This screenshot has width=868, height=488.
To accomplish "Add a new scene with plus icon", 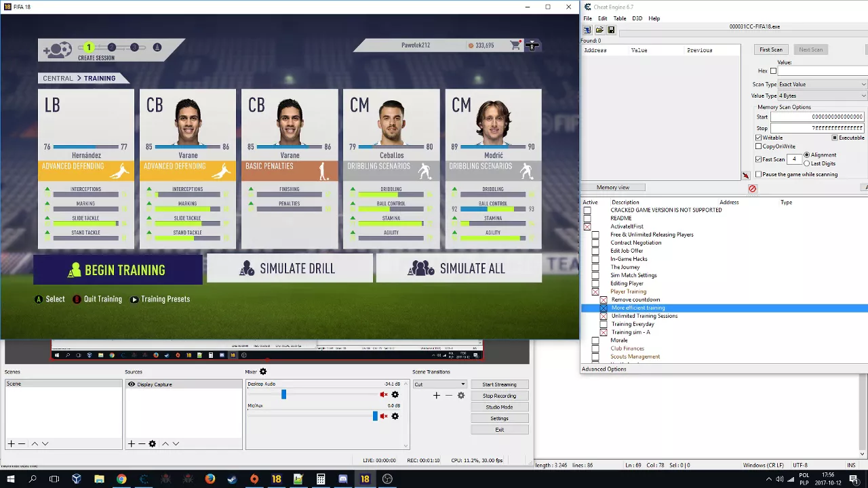I will point(11,443).
